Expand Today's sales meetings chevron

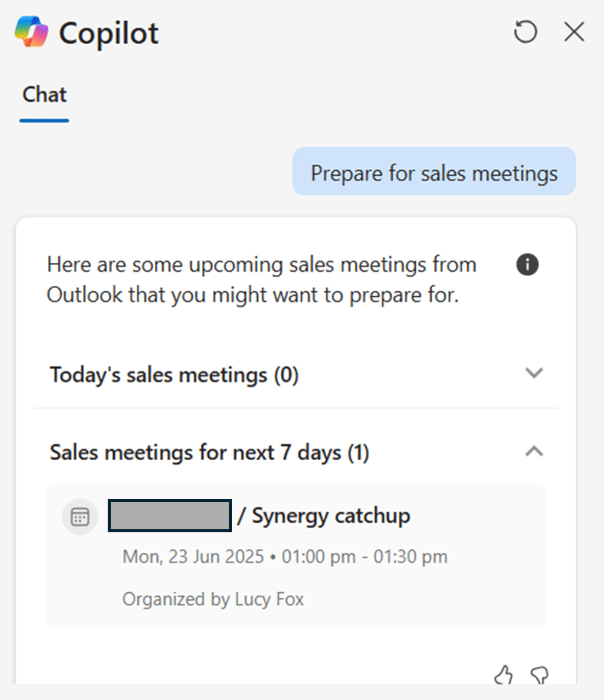[534, 373]
